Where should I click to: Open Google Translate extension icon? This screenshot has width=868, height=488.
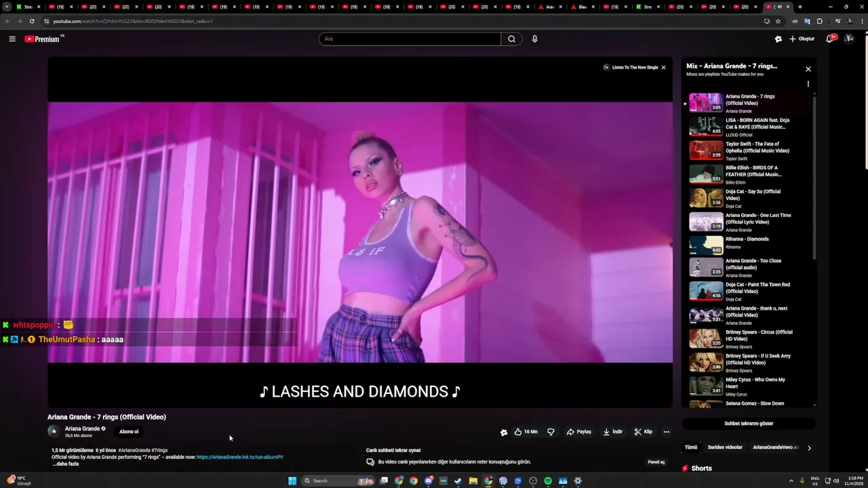807,21
